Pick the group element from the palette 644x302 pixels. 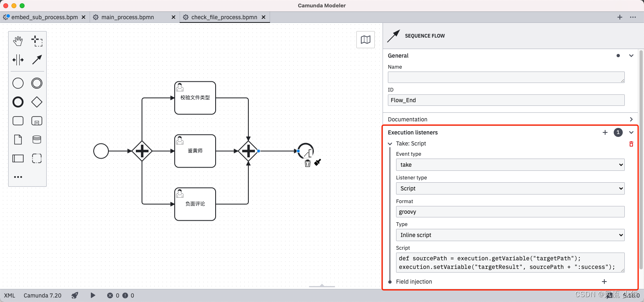point(37,159)
